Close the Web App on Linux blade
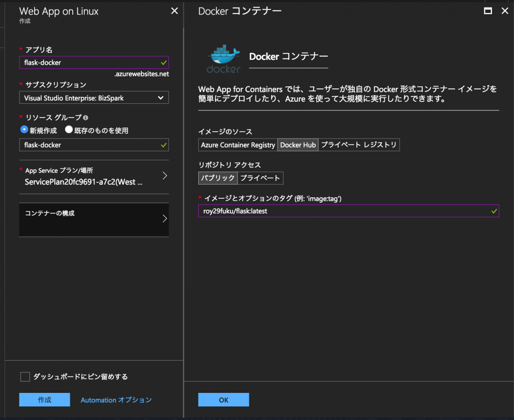The height and width of the screenshot is (420, 514). pyautogui.click(x=174, y=11)
